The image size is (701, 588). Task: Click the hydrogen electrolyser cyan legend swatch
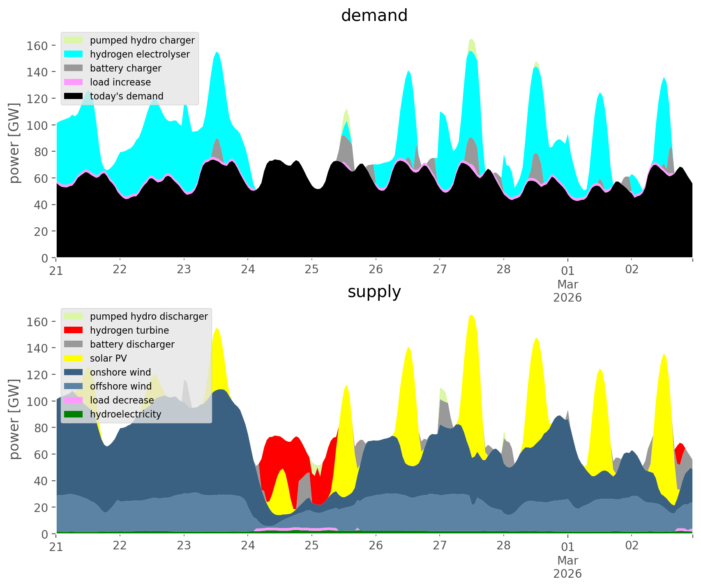coord(74,54)
